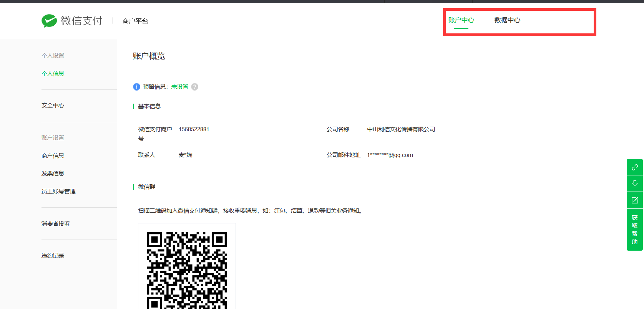Image resolution: width=644 pixels, height=309 pixels.
Task: Click the 基本信息 section heading
Action: point(149,106)
